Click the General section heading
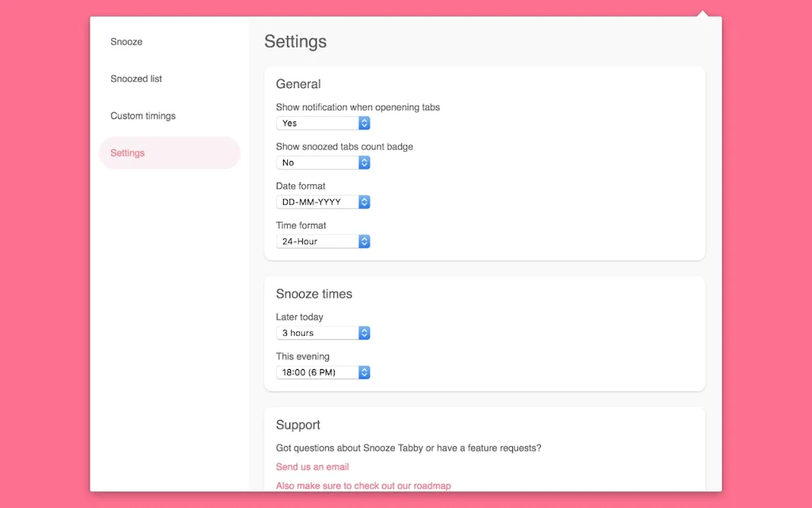812x508 pixels. pyautogui.click(x=298, y=84)
